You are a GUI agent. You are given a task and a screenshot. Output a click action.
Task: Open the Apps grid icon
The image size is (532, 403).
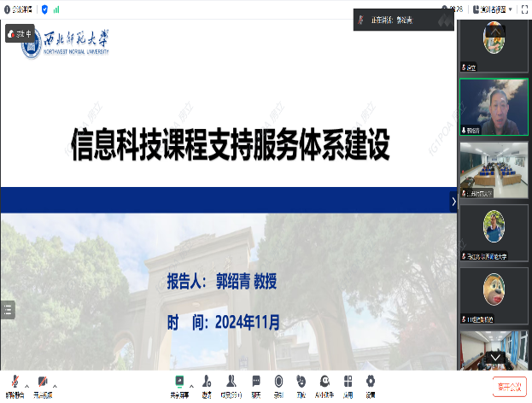(348, 382)
